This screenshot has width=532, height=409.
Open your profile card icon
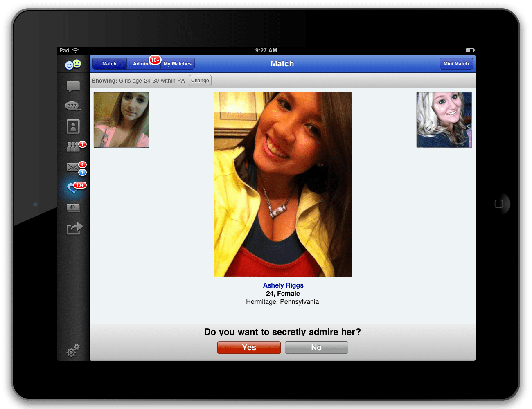73,127
